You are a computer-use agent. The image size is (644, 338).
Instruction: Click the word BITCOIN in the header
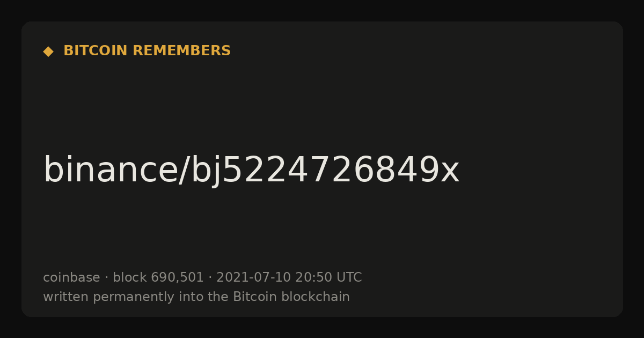96,51
